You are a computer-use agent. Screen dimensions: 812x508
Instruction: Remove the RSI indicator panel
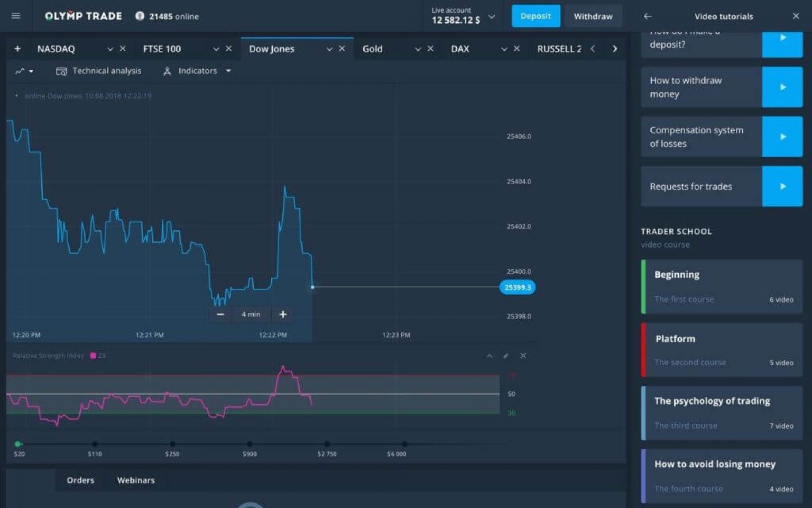tap(523, 356)
